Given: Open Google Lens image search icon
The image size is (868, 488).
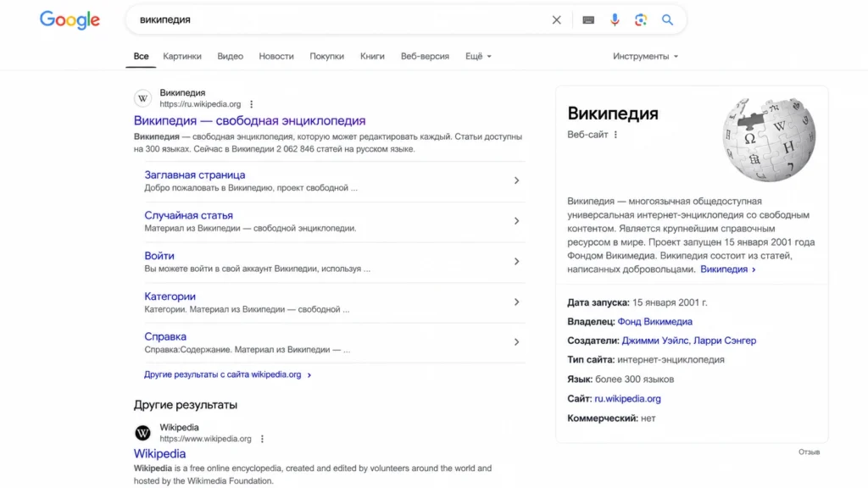Looking at the screenshot, I should pyautogui.click(x=641, y=20).
